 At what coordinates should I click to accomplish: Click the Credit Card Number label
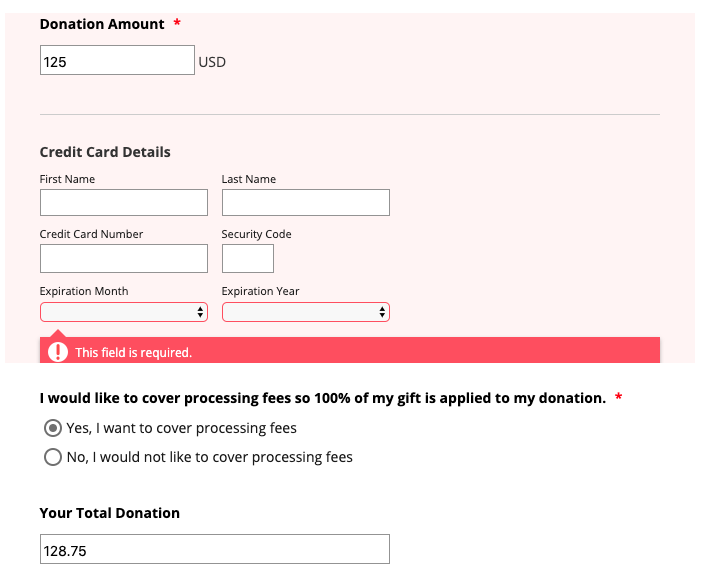coord(91,234)
